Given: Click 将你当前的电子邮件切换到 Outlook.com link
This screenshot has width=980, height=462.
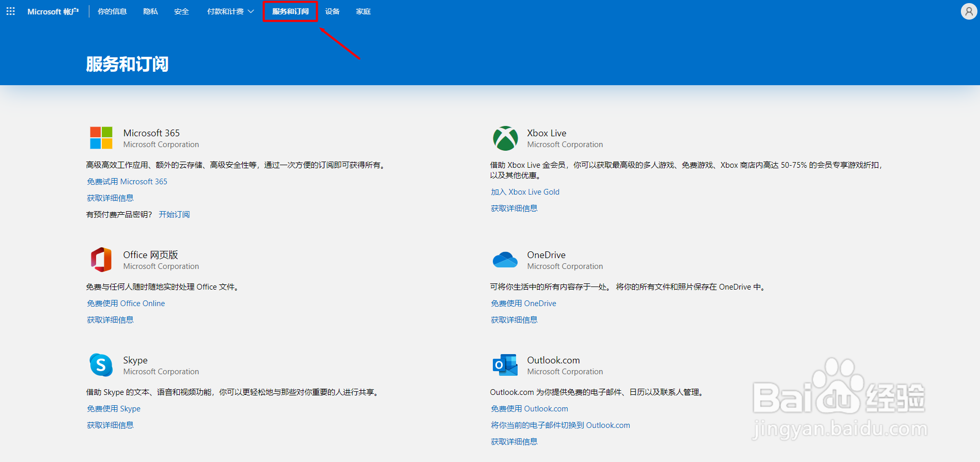Looking at the screenshot, I should (x=561, y=425).
